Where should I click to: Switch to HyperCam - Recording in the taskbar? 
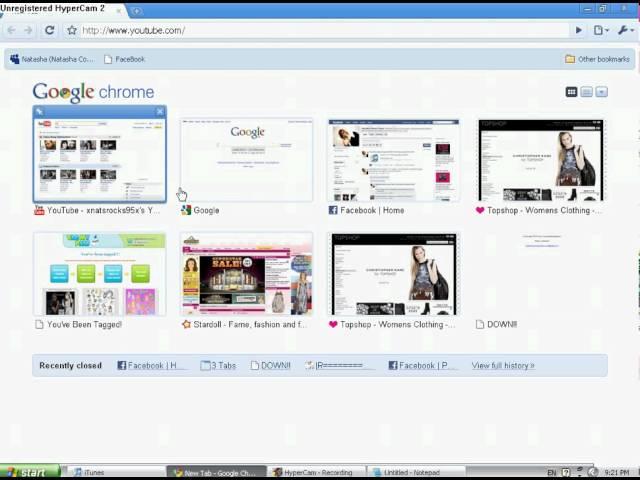pos(317,473)
